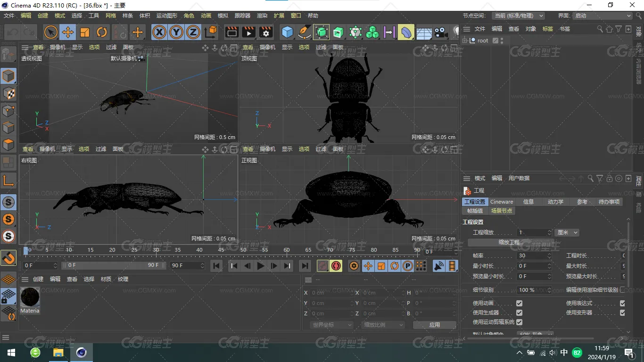Screen dimensions: 644x362
Task: Open the MoGraph Cloner green cubes icon
Action: [x=372, y=32]
